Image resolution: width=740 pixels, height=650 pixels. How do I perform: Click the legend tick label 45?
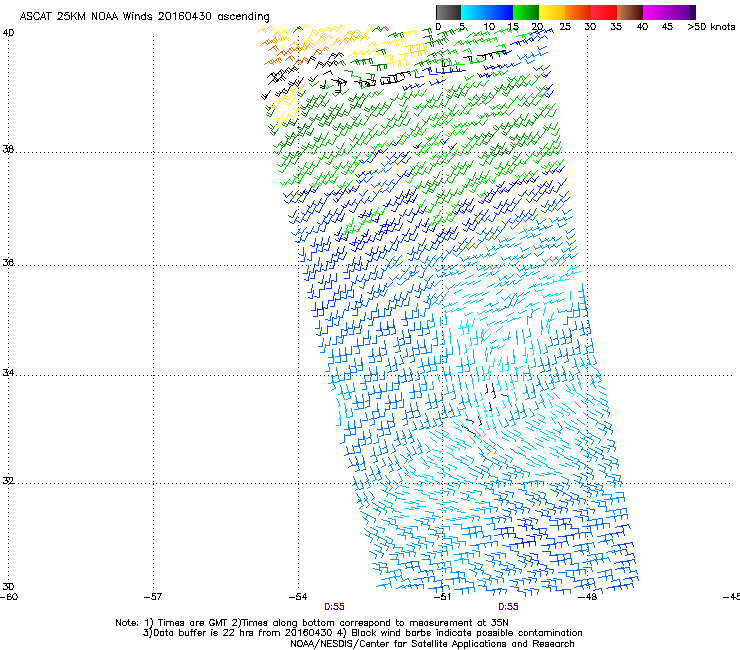[x=667, y=27]
